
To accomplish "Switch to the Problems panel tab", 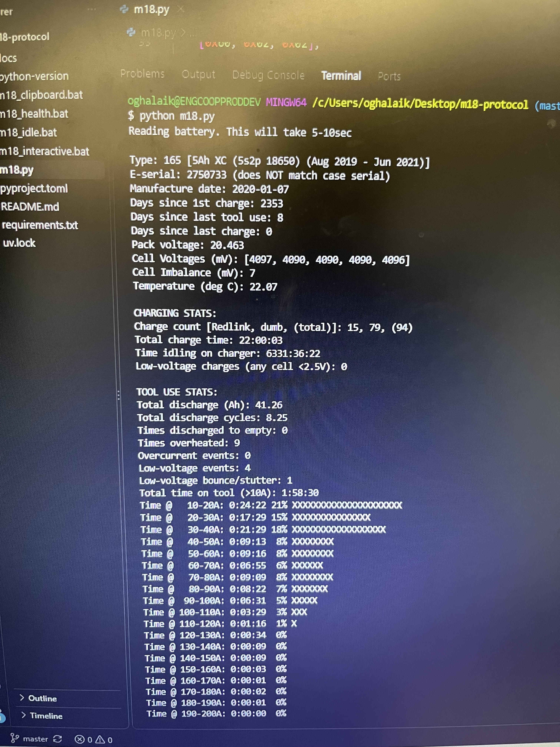I will click(x=142, y=74).
